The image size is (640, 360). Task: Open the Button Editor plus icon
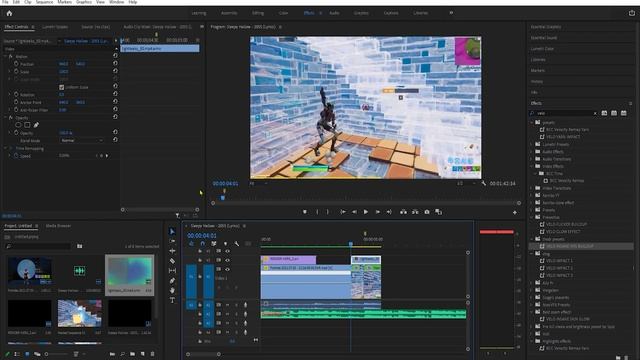pos(515,212)
